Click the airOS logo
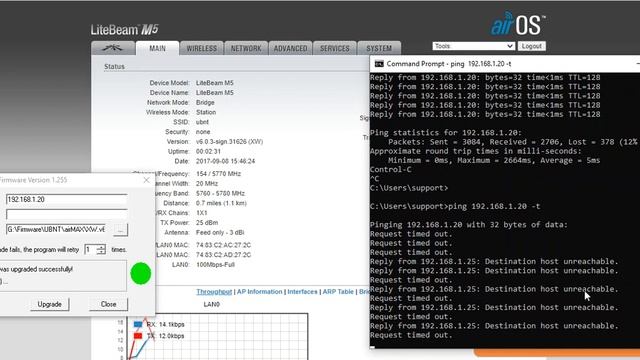Viewport: 640px width, 360px height. 518,24
